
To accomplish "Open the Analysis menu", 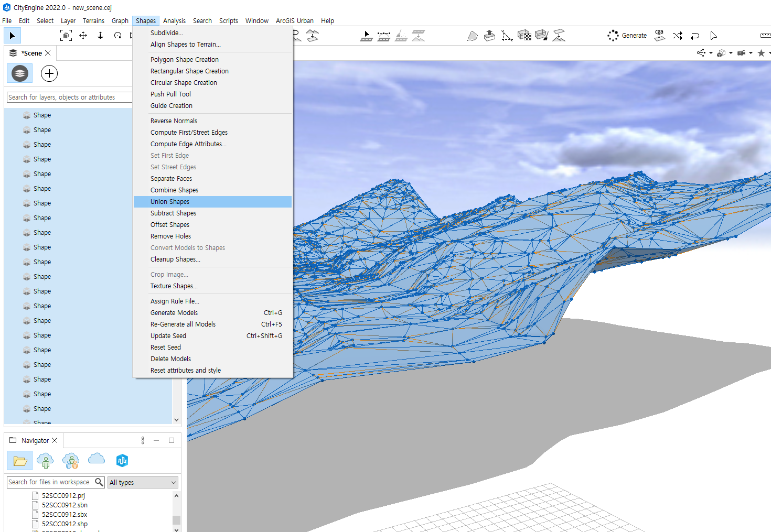I will [x=174, y=21].
